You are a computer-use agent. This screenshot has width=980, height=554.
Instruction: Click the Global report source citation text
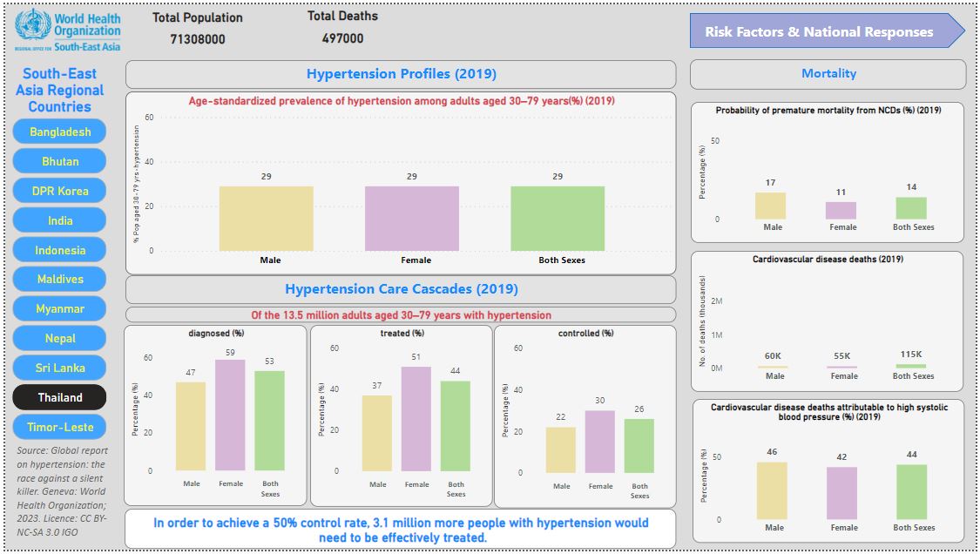click(x=59, y=485)
